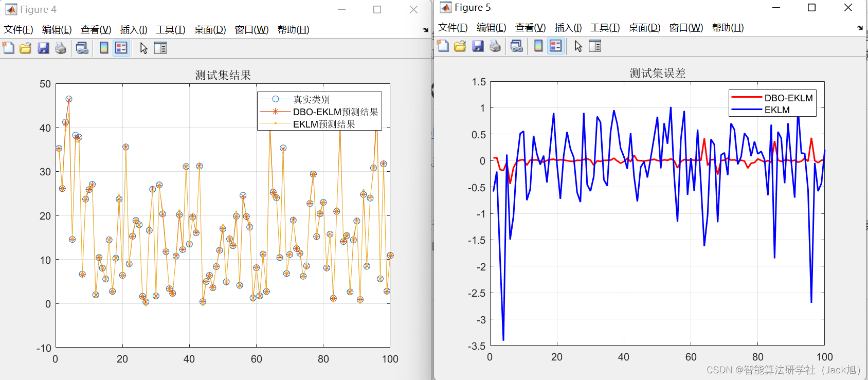Click MATLAB logo icon in Figure 4 title bar
Viewport: 868px width, 380px height.
coord(11,9)
